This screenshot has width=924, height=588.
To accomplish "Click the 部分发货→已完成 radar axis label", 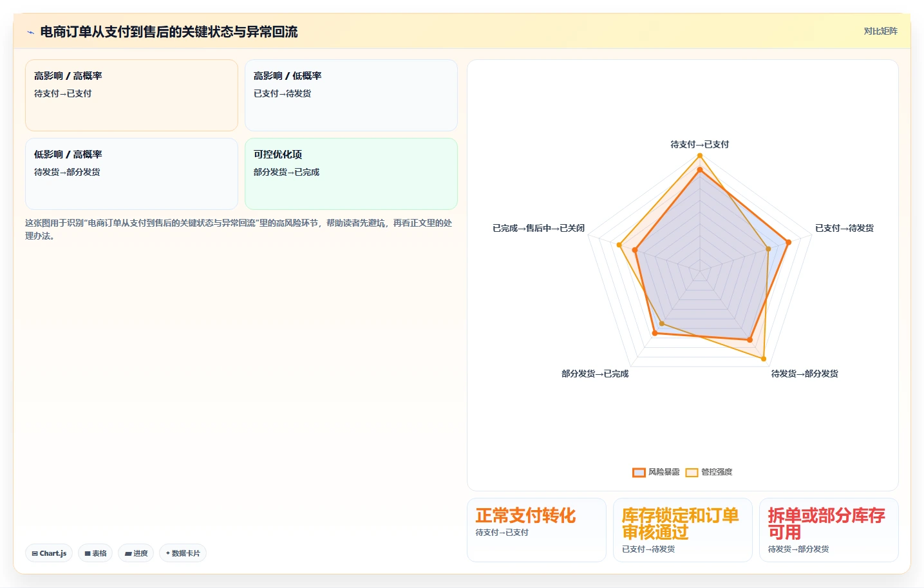I will tap(595, 374).
